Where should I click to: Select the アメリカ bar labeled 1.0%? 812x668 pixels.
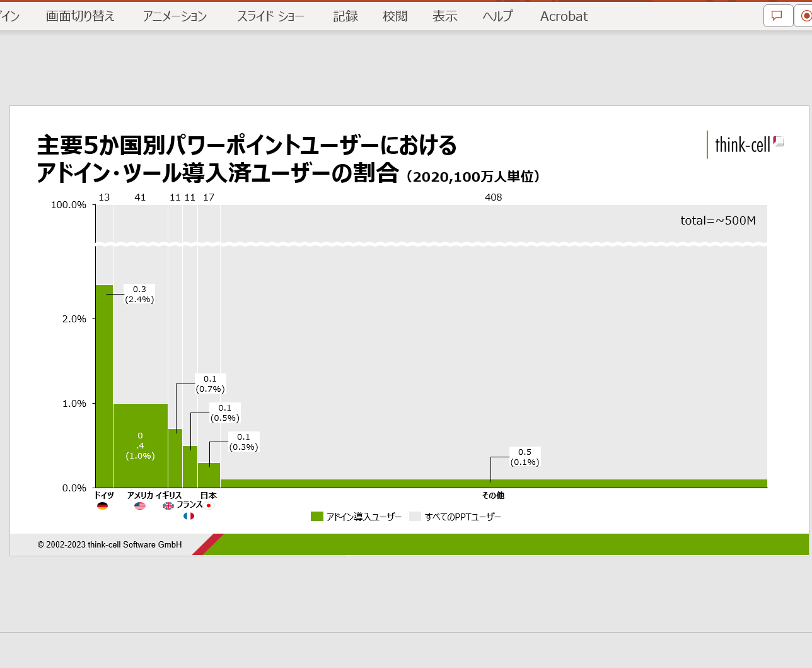140,445
